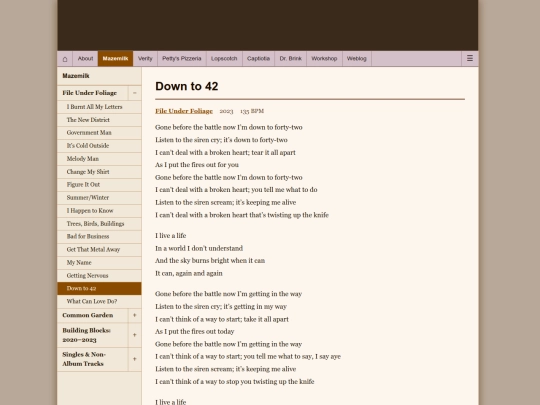
Task: Go to the home page icon
Action: click(65, 59)
